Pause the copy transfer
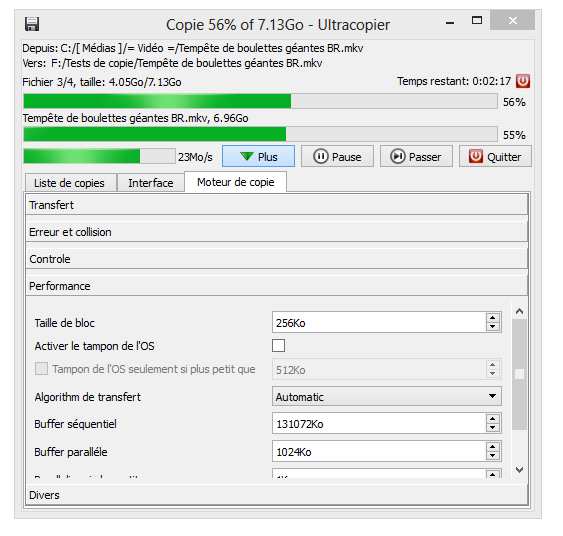The image size is (563, 536). 337,156
